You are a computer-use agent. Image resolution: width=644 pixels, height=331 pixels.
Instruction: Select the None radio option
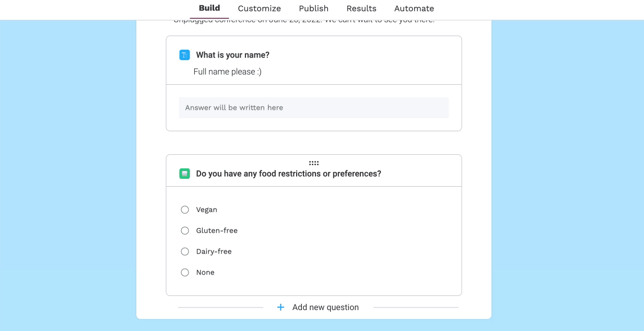click(x=185, y=272)
